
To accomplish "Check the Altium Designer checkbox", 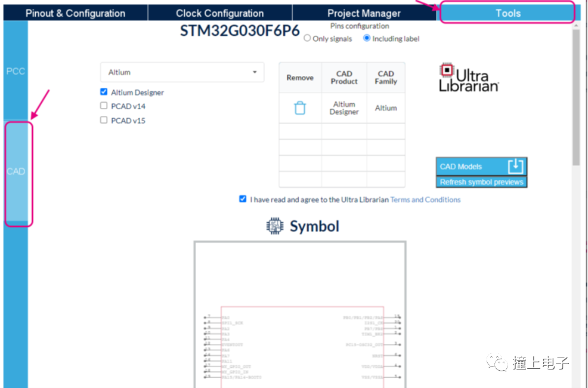I will tap(104, 92).
